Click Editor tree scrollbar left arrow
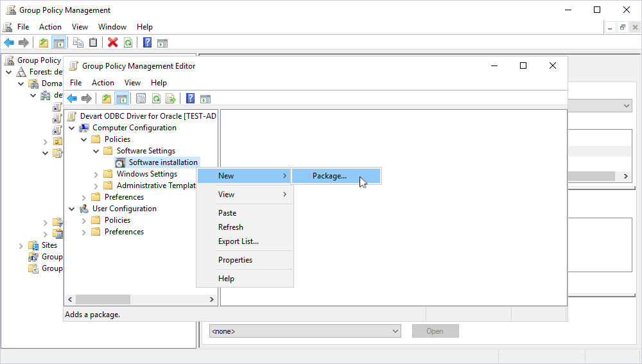The width and height of the screenshot is (642, 364). 70,300
